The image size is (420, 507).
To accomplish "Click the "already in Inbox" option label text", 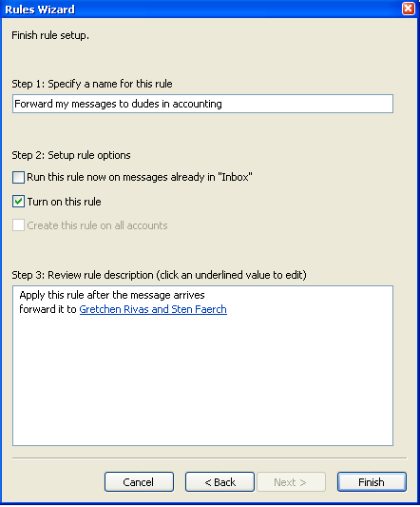I will (x=140, y=177).
